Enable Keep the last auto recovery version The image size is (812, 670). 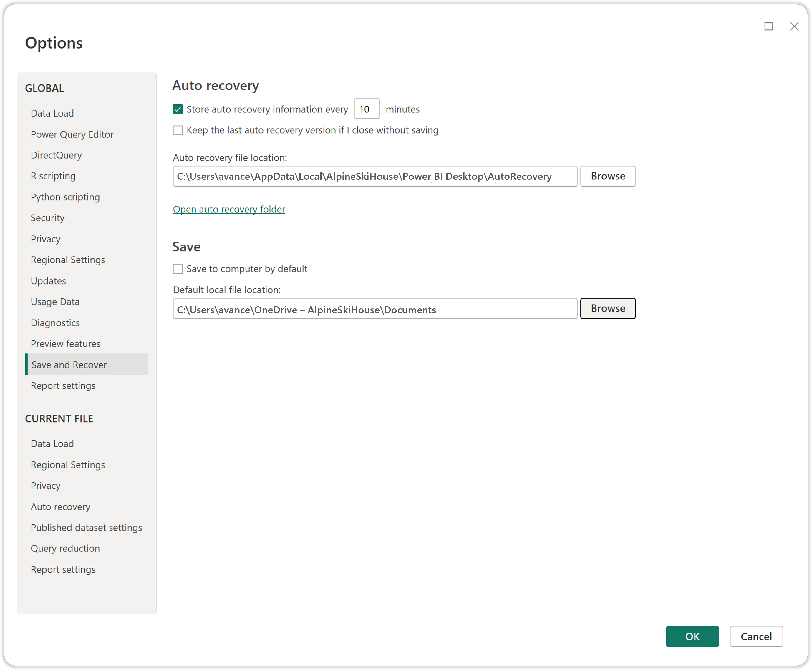click(x=178, y=130)
